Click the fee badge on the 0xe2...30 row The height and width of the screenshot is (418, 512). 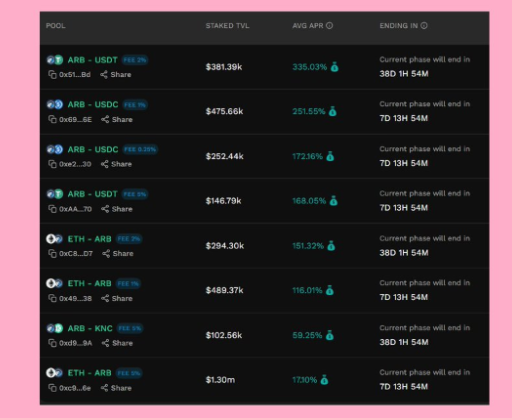coord(140,149)
